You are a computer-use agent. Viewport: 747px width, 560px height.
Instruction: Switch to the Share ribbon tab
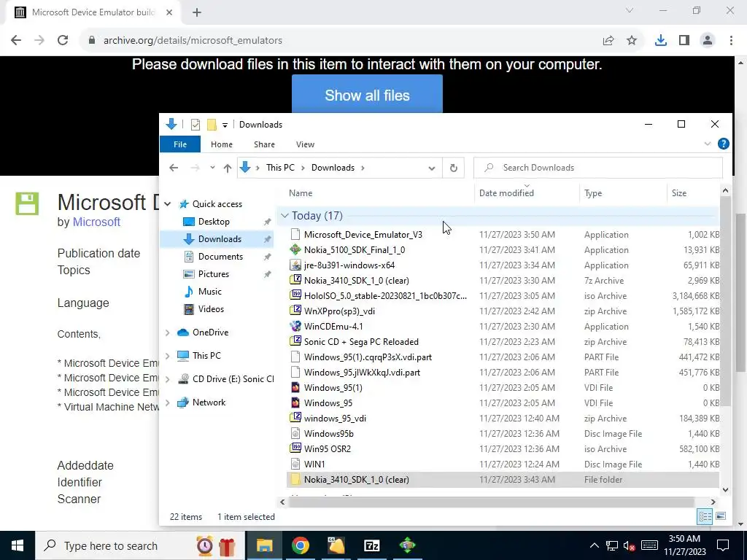(264, 144)
